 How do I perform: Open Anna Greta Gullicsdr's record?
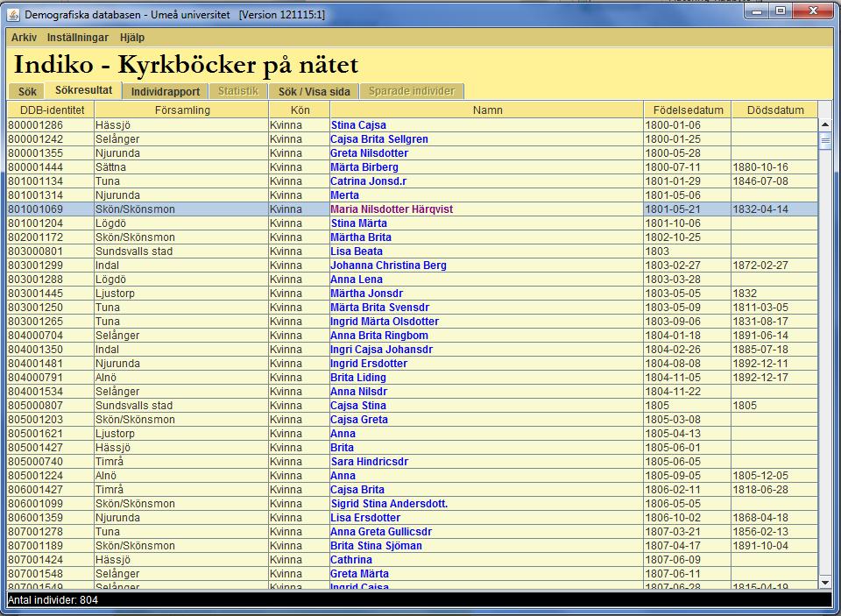(381, 531)
